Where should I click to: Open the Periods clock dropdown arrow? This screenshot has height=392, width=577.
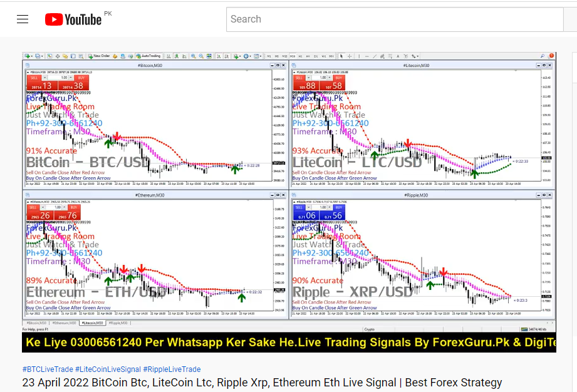click(250, 56)
